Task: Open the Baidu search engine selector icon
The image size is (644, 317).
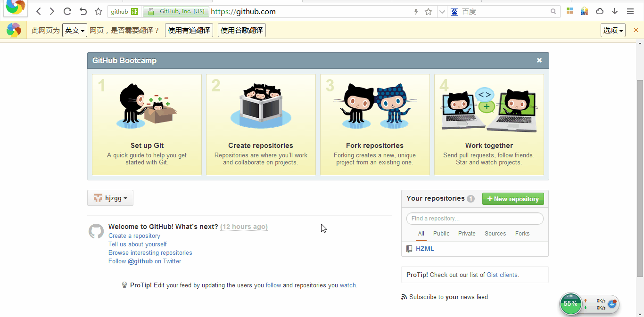Action: 454,12
